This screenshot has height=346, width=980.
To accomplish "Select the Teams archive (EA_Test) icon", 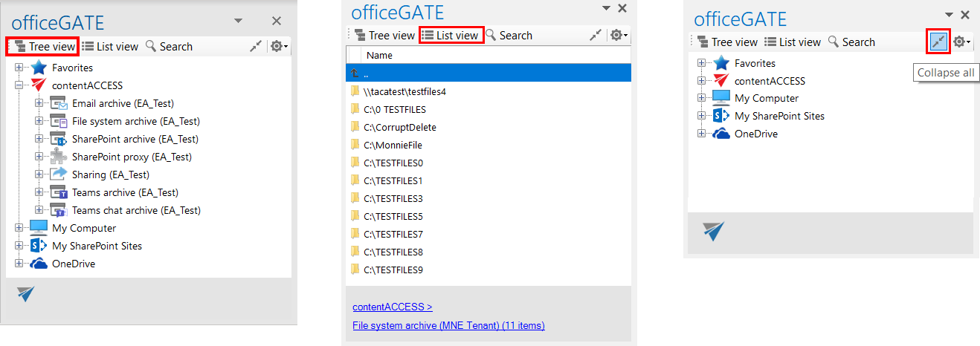I will click(x=59, y=192).
